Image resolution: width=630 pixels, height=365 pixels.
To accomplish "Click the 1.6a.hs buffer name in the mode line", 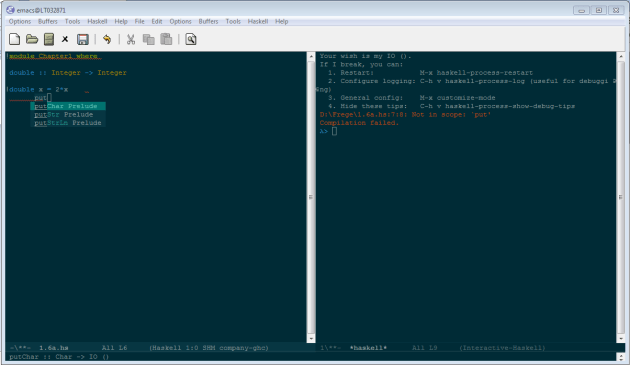I will tap(54, 348).
